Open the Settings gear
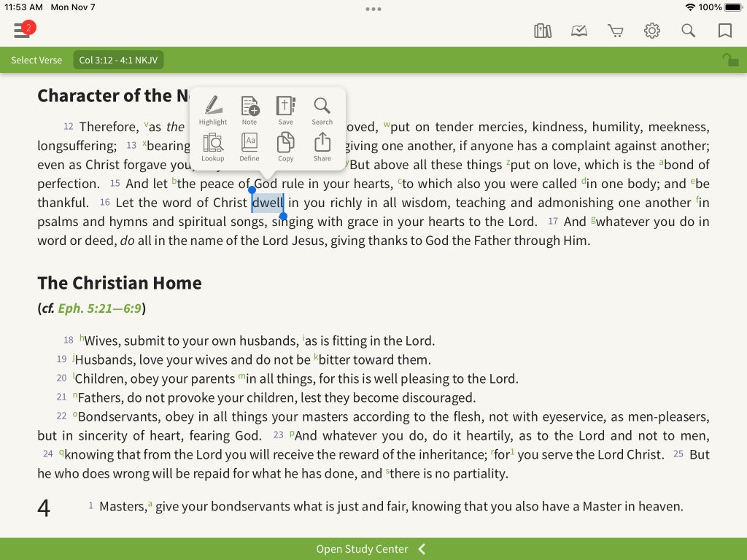This screenshot has height=560, width=747. [651, 31]
